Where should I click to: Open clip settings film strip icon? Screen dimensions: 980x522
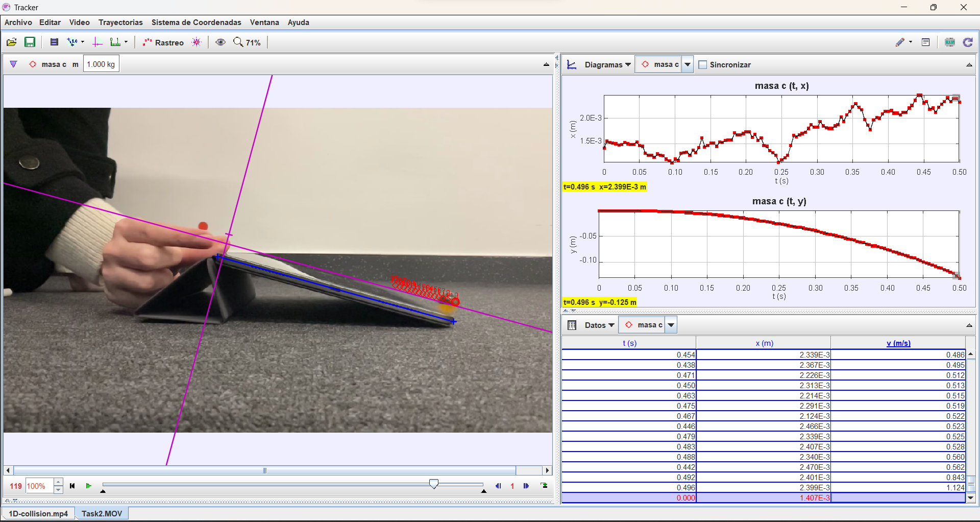pos(54,42)
